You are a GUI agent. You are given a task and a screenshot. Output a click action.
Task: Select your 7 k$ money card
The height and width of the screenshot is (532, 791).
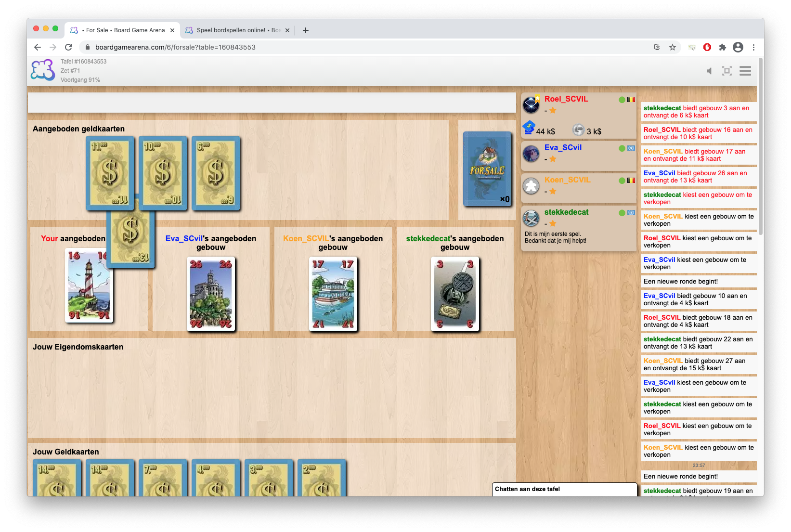pos(163,478)
